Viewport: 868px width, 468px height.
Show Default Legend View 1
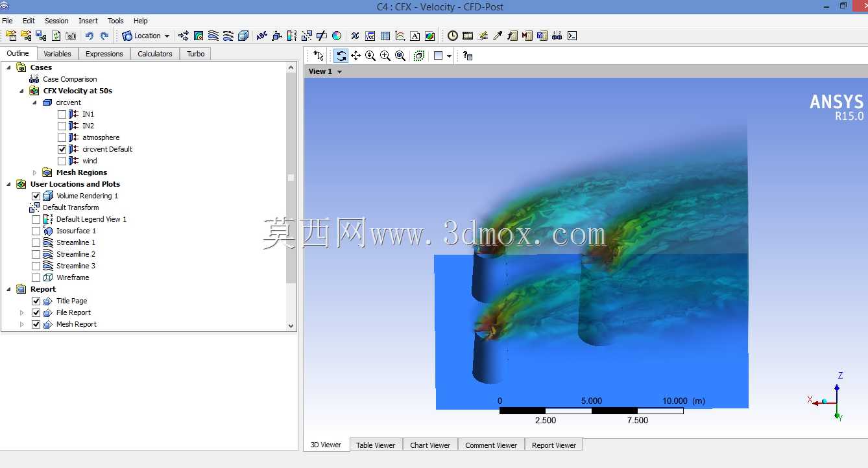pyautogui.click(x=36, y=219)
